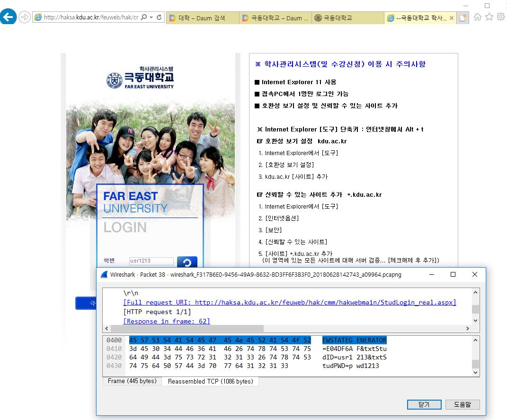Click the hex pane up scroll arrow
The width and height of the screenshot is (507, 420).
pyautogui.click(x=475, y=340)
